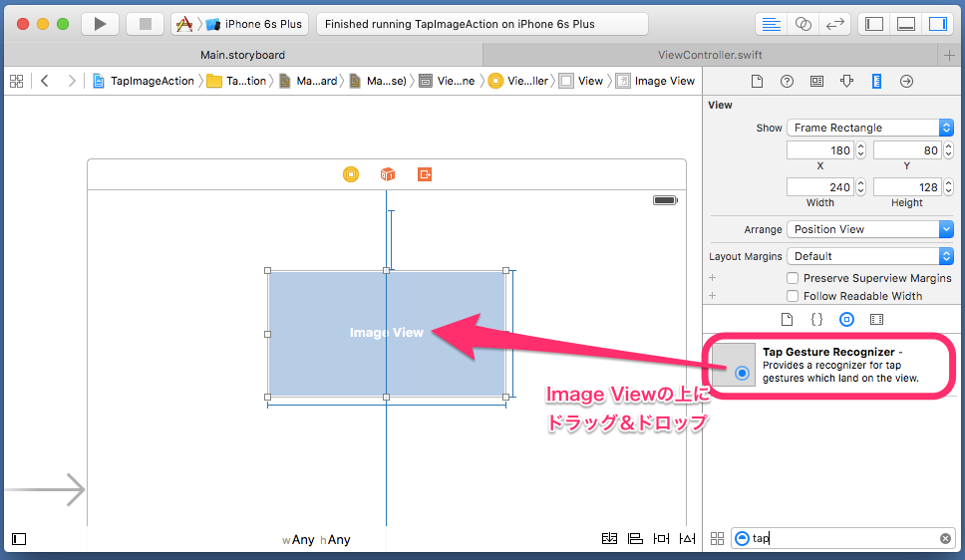Open the Attributes inspector
Image resolution: width=965 pixels, height=560 pixels.
tap(846, 82)
